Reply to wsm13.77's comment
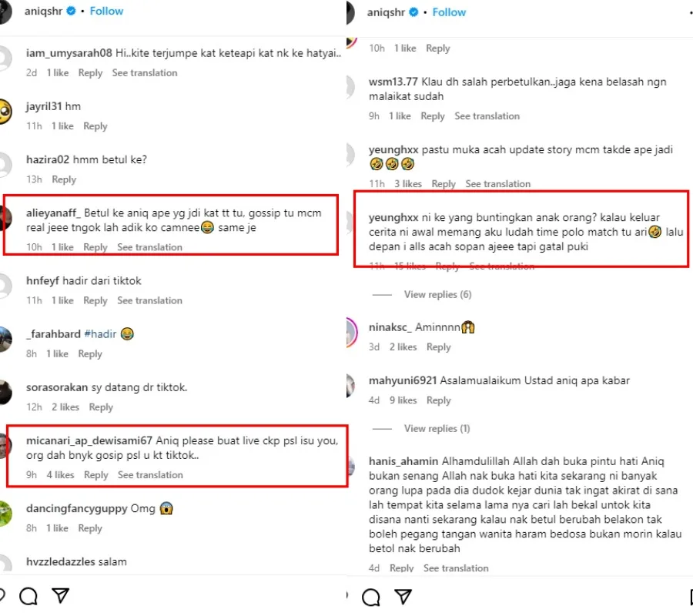This screenshot has height=616, width=693. coord(433,116)
